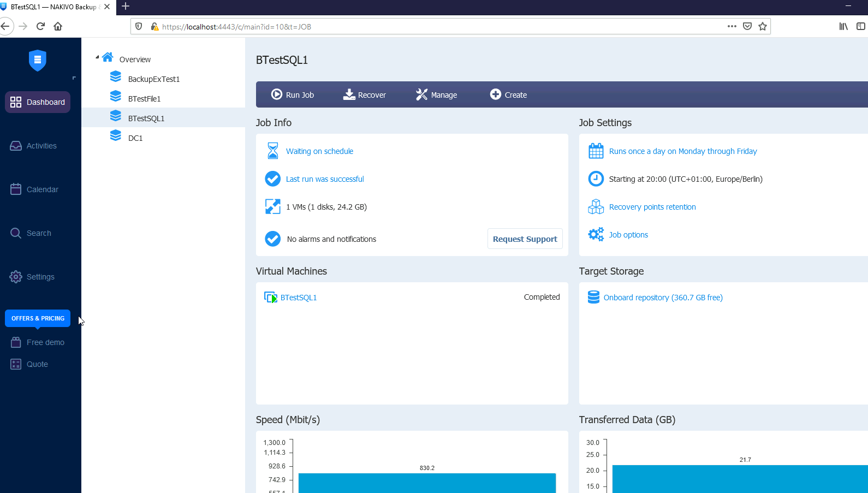The height and width of the screenshot is (493, 868).
Task: Open the Settings section
Action: click(32, 277)
